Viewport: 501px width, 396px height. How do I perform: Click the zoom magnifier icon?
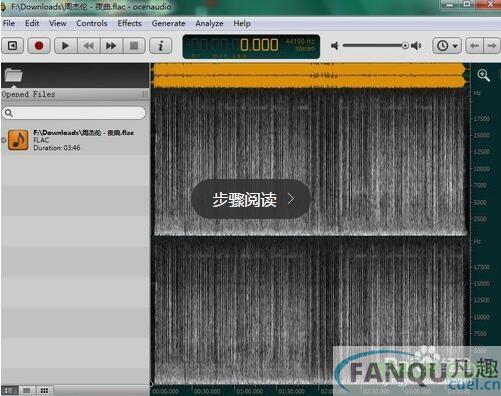pos(483,75)
